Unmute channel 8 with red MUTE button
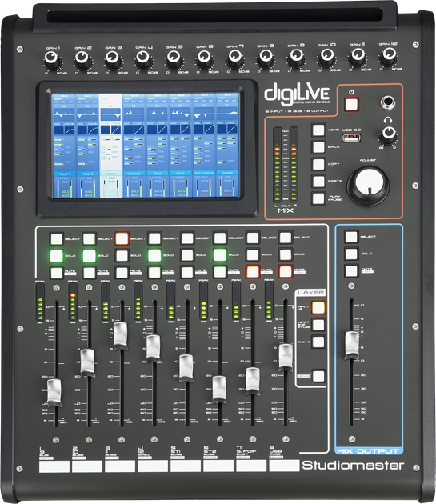436x504 pixels. pyautogui.click(x=286, y=271)
